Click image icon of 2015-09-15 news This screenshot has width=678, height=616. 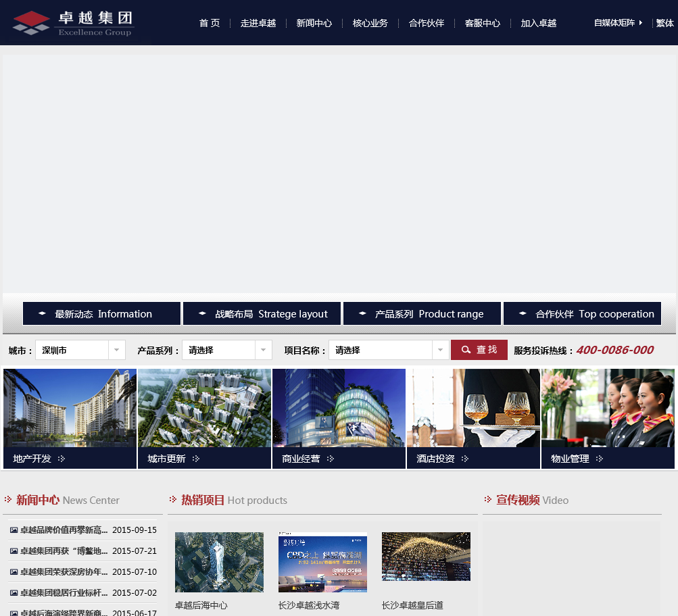pyautogui.click(x=14, y=530)
